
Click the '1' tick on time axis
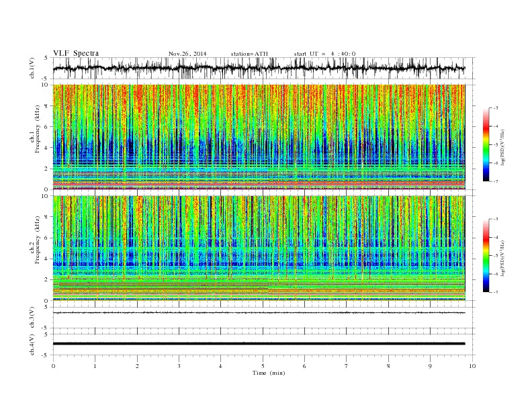coord(95,366)
